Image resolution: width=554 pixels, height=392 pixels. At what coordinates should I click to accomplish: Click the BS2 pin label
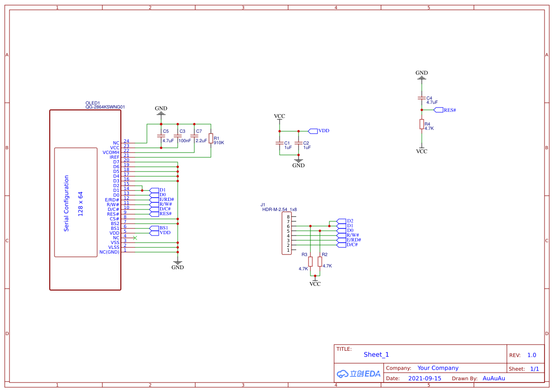click(x=115, y=224)
